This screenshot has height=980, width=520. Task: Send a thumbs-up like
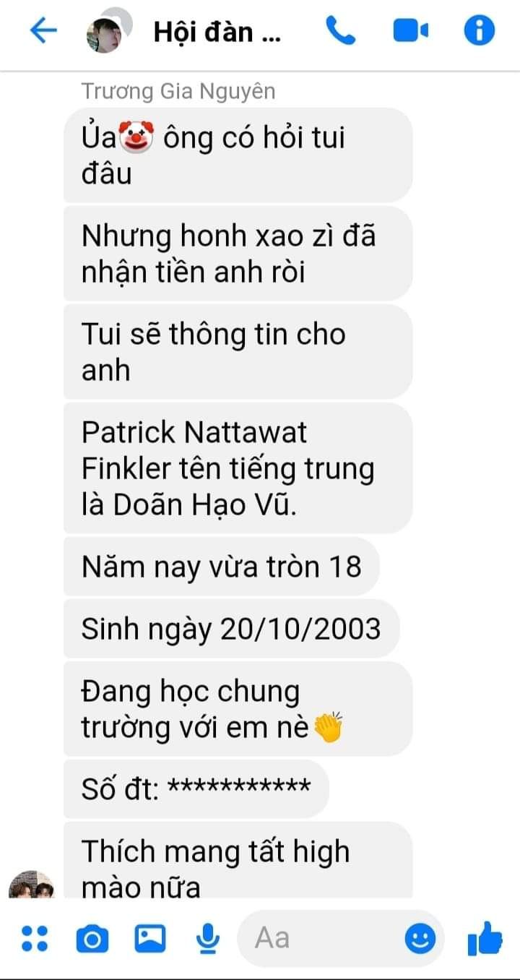(x=484, y=938)
